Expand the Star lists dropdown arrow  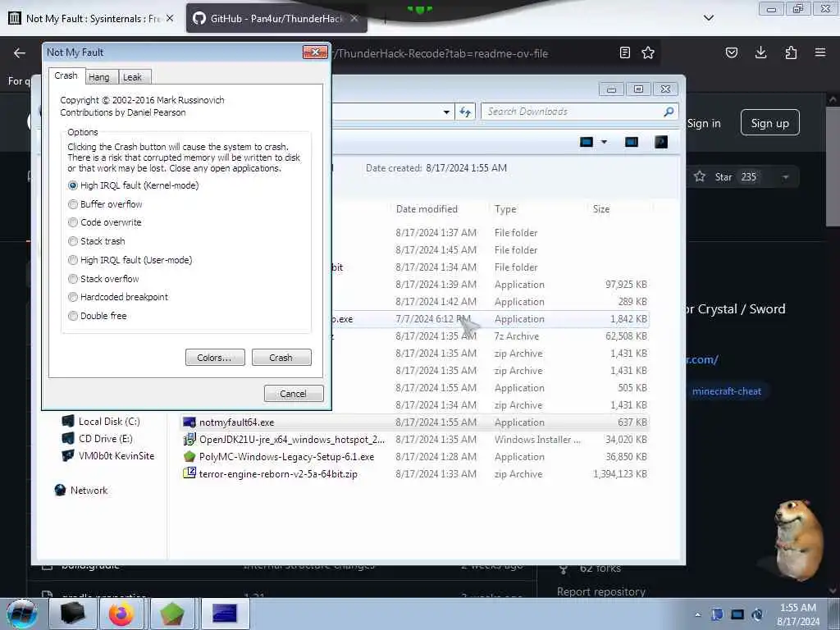(x=785, y=177)
